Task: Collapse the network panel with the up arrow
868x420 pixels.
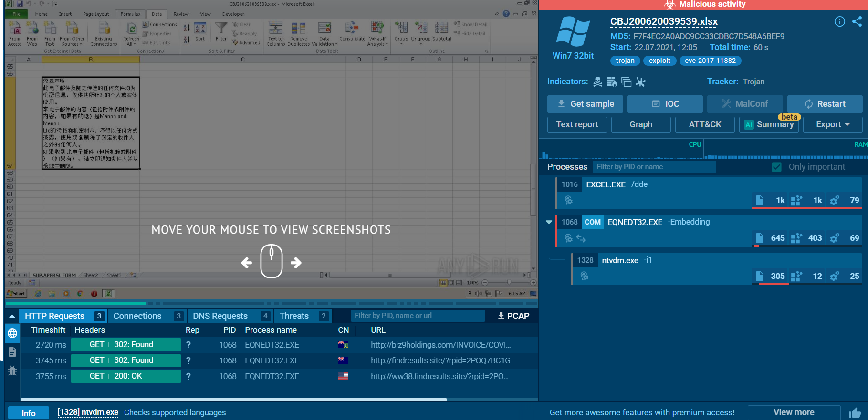Action: tap(12, 316)
